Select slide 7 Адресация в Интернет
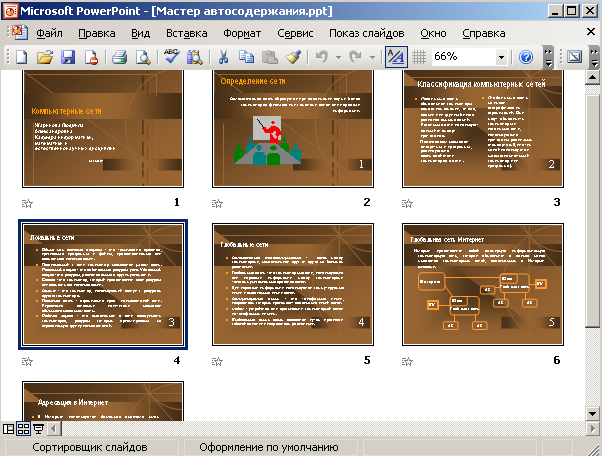 pos(103,401)
